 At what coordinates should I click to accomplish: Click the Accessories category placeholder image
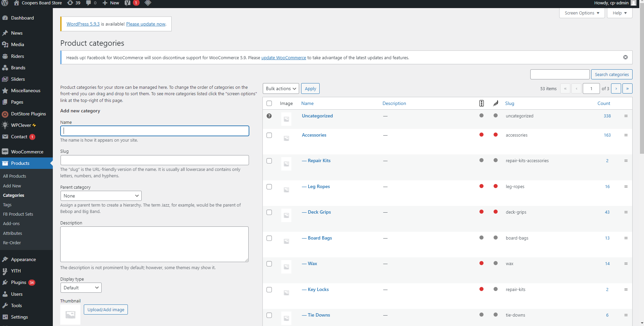pos(286,138)
